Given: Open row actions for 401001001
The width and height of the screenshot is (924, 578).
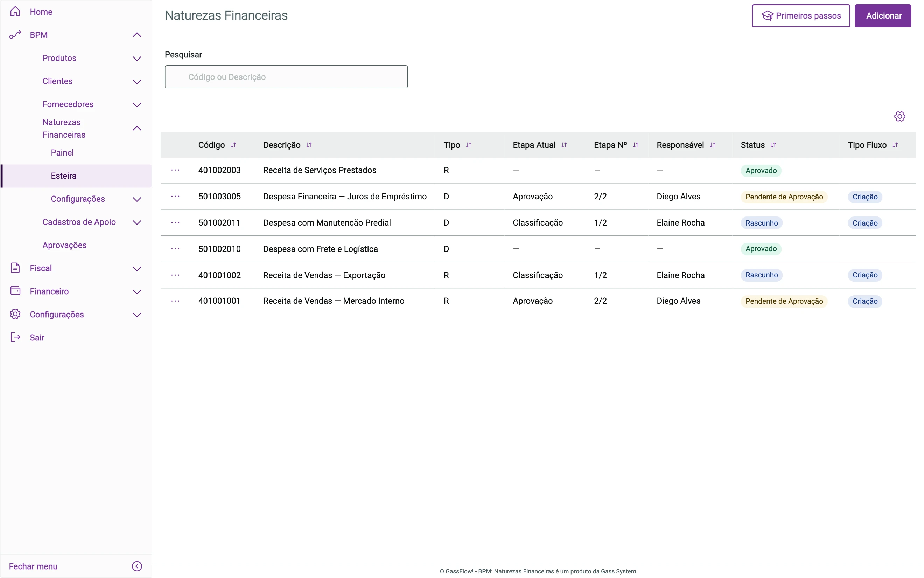Looking at the screenshot, I should click(x=175, y=301).
